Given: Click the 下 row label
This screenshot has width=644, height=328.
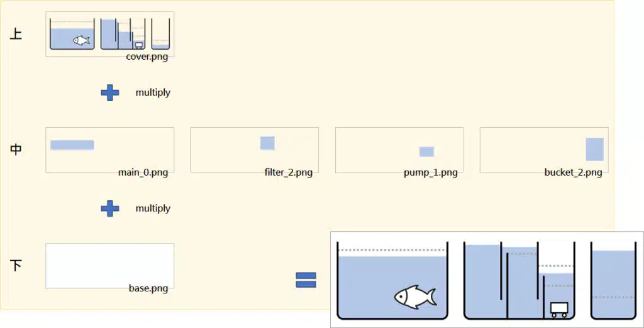Looking at the screenshot, I should pyautogui.click(x=16, y=266).
